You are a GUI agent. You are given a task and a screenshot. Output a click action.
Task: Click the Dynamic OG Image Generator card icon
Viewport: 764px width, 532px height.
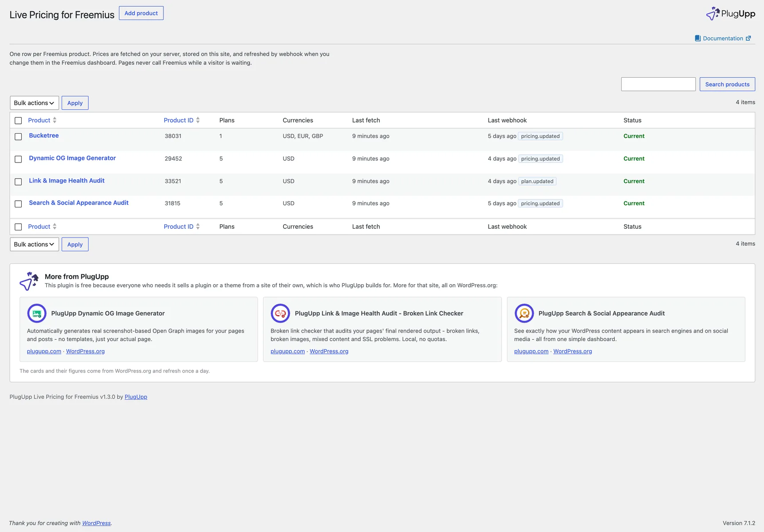pyautogui.click(x=37, y=314)
